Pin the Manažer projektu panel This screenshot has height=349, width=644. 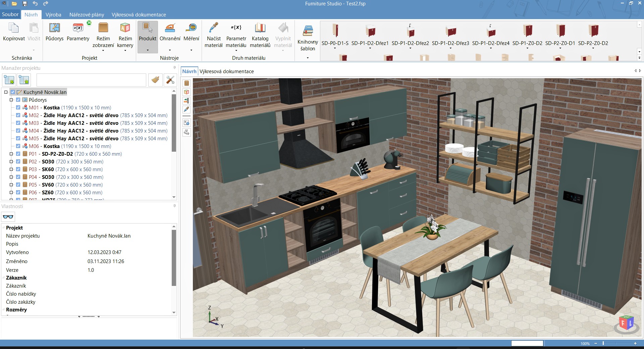(x=174, y=68)
